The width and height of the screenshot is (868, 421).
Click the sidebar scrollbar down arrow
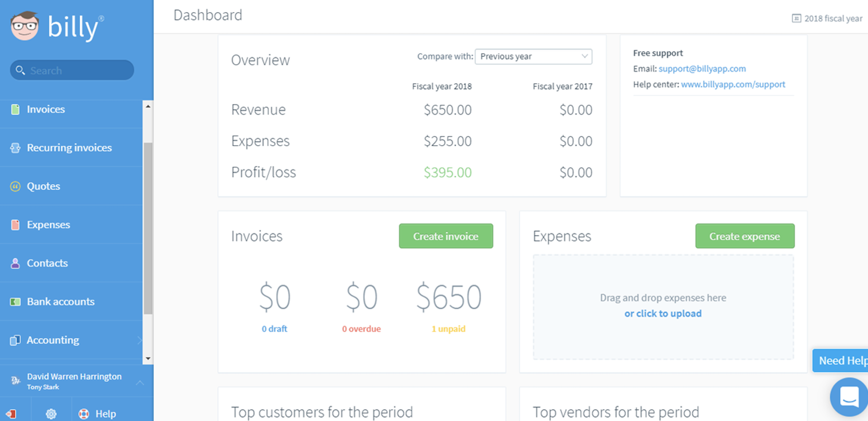148,359
